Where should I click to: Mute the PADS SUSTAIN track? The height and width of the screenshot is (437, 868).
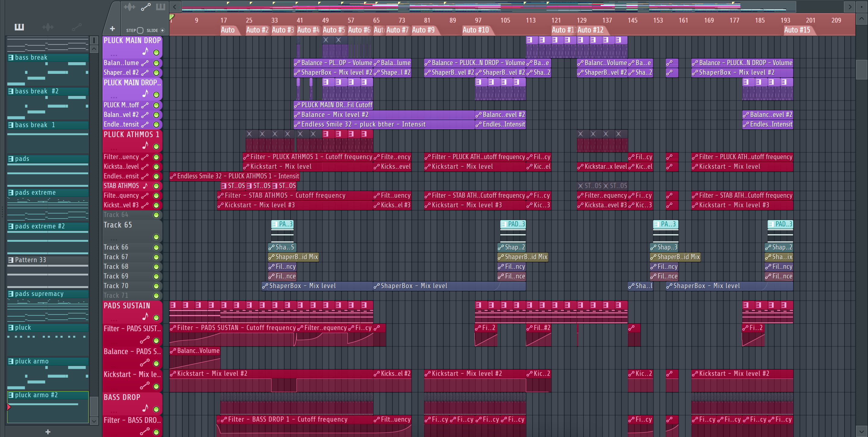click(156, 318)
